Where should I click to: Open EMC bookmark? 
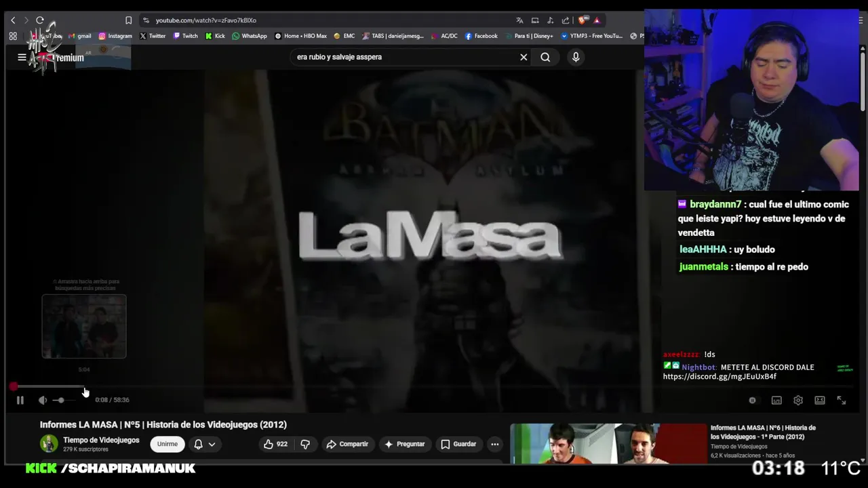344,36
